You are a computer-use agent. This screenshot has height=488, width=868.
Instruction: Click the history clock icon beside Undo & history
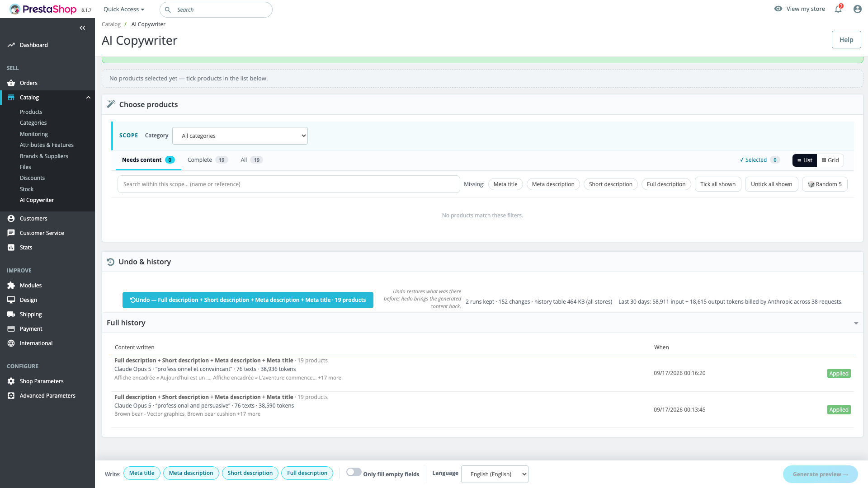click(x=110, y=262)
